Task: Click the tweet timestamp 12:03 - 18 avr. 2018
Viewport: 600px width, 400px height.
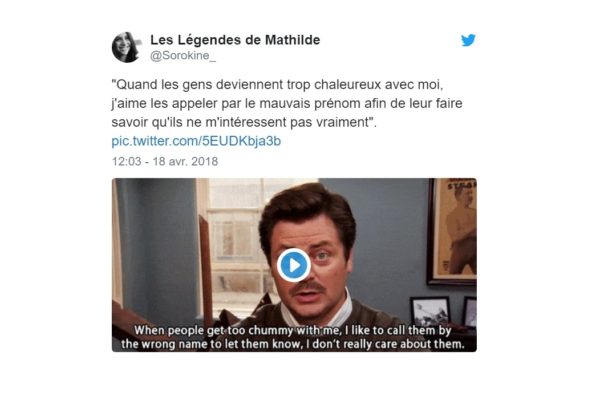Action: point(165,161)
